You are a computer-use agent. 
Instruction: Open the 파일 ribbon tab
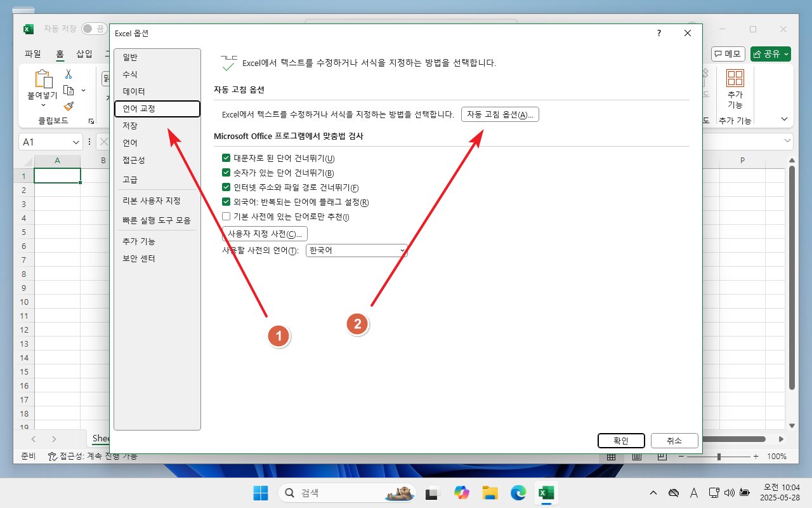[32, 54]
